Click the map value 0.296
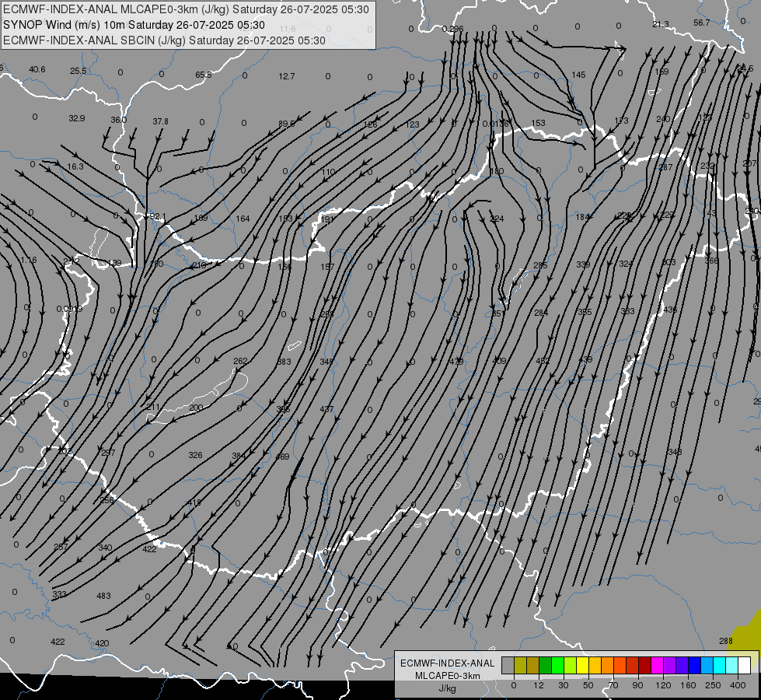 pos(453,29)
